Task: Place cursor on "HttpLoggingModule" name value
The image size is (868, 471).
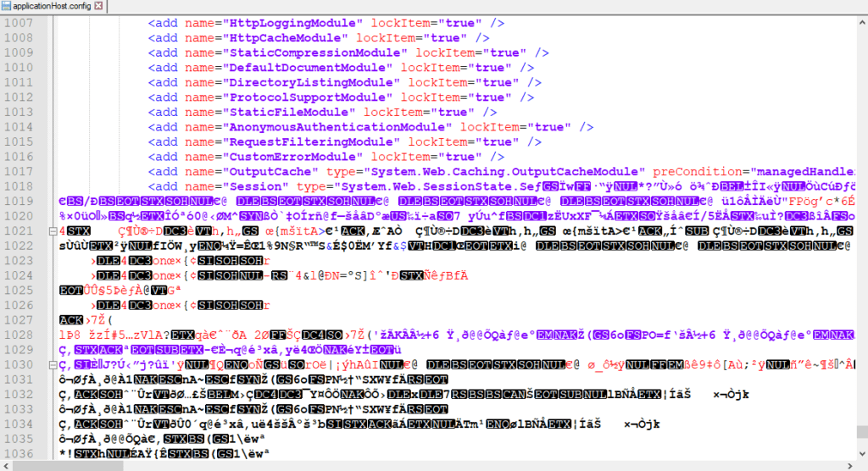Action: 292,23
